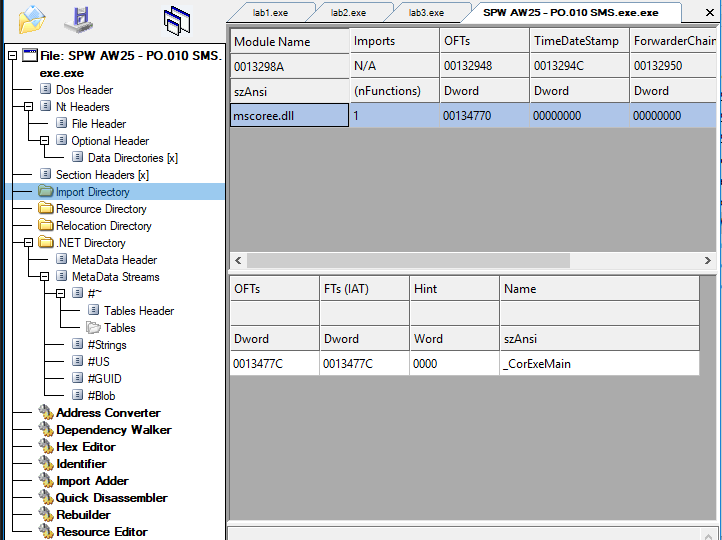Click the #Blob stream icon
The width and height of the screenshot is (722, 540).
coord(77,395)
